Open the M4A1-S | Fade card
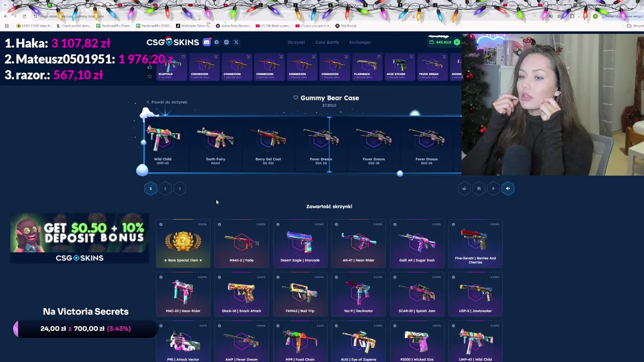Screen dimensions: 644x362 coord(242,243)
